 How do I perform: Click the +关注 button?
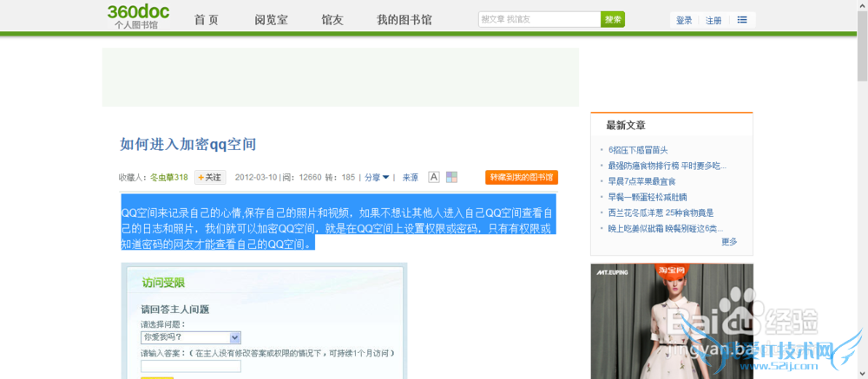[210, 178]
